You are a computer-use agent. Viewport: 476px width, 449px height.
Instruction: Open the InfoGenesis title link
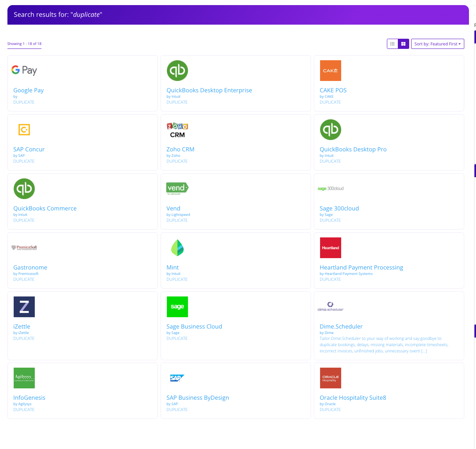click(x=29, y=398)
